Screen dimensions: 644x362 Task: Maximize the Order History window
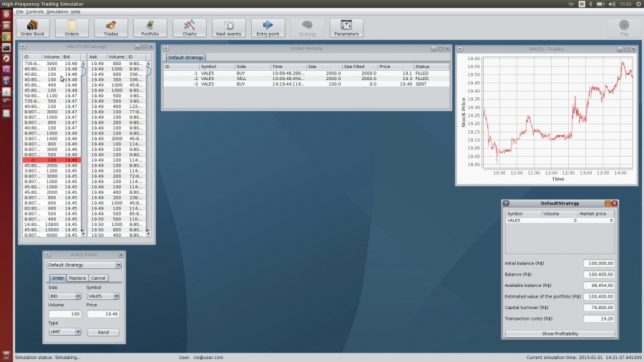(441, 49)
